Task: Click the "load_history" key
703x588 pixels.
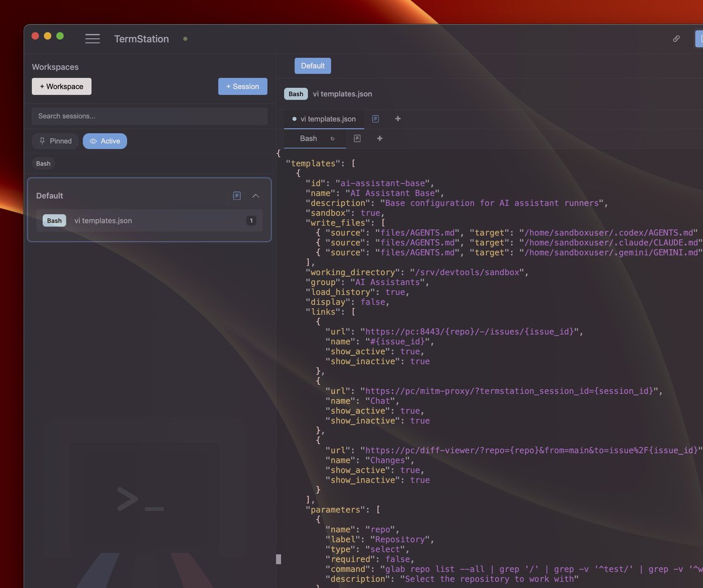Action: coord(340,292)
